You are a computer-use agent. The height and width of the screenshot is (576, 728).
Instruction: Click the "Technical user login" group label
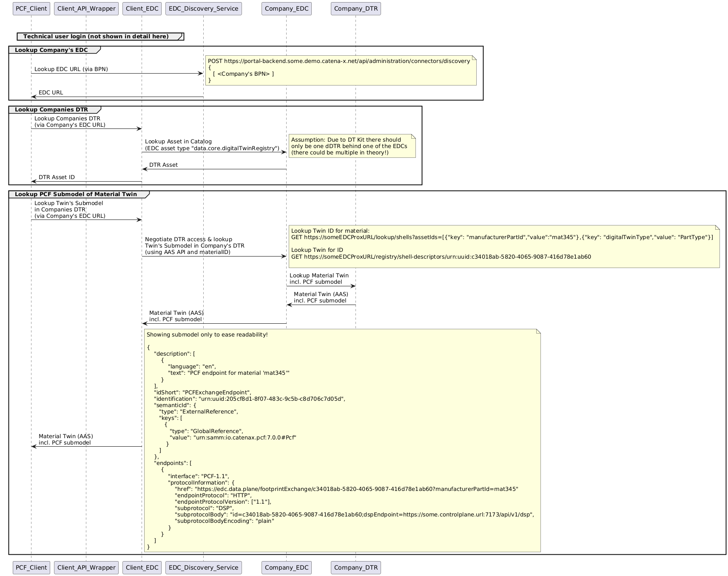click(96, 37)
